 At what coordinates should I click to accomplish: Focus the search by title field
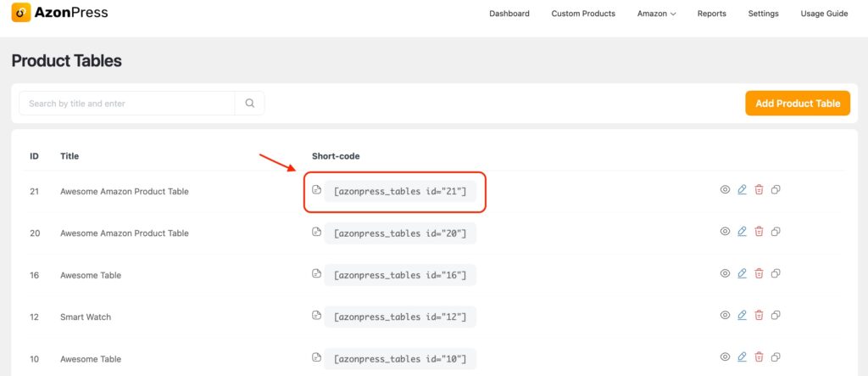point(127,104)
